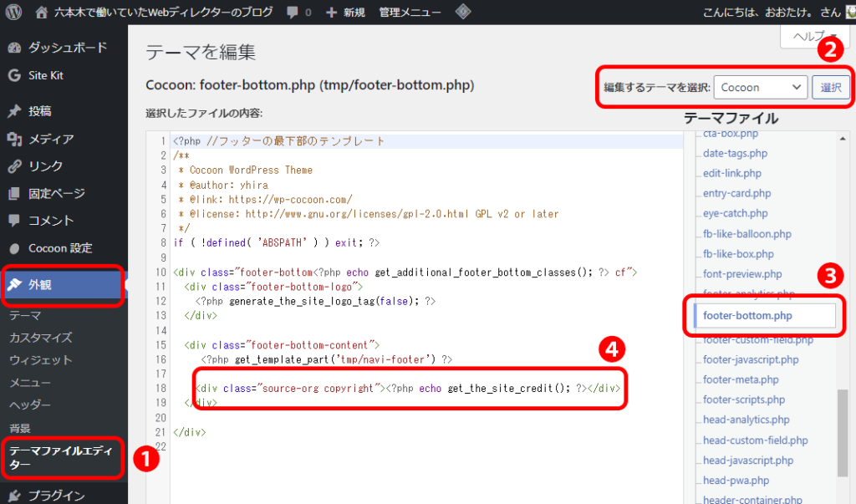Open head-analytics.php file
The image size is (856, 504).
pyautogui.click(x=746, y=420)
